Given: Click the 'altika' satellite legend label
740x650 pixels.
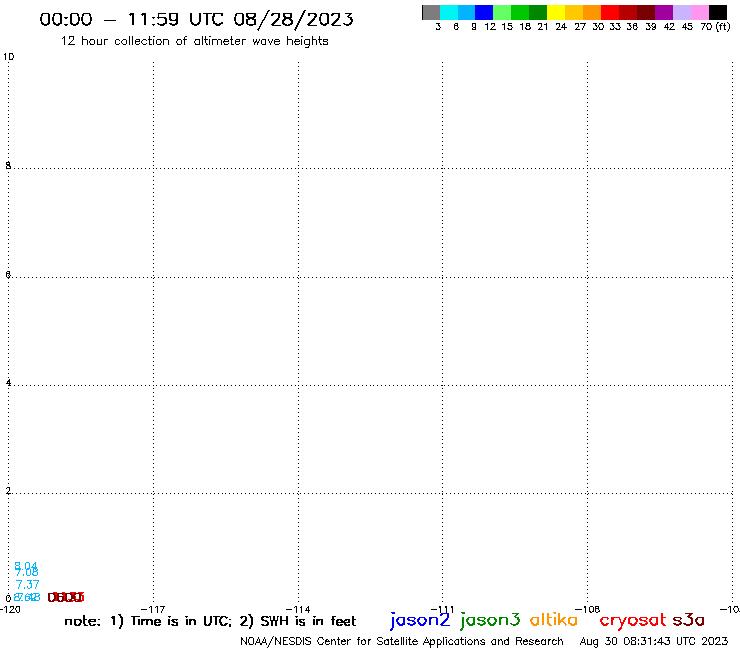Looking at the screenshot, I should [554, 620].
